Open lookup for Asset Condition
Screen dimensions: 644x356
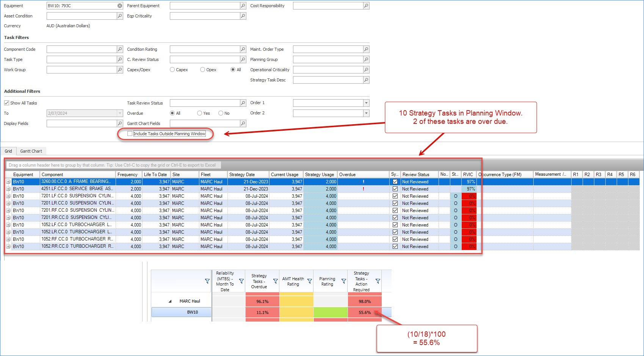(x=120, y=16)
